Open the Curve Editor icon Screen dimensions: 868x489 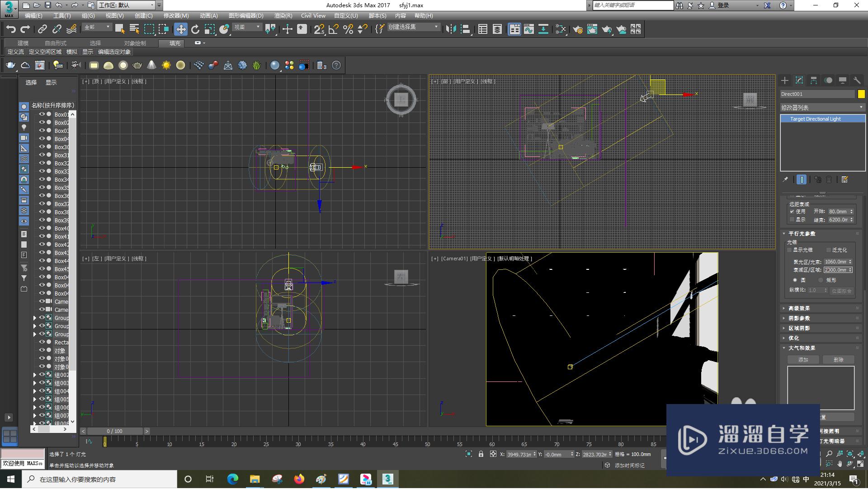click(x=529, y=29)
